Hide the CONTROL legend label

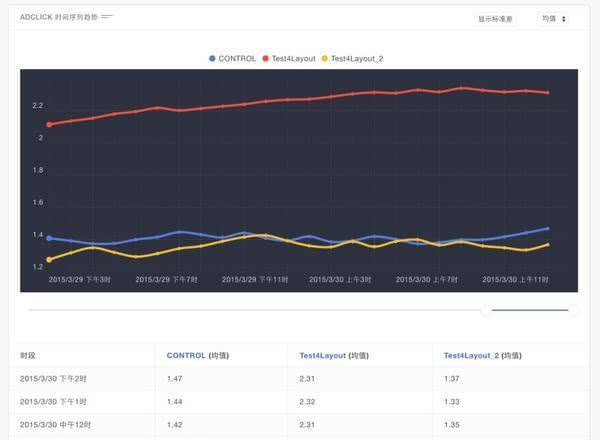[237, 59]
